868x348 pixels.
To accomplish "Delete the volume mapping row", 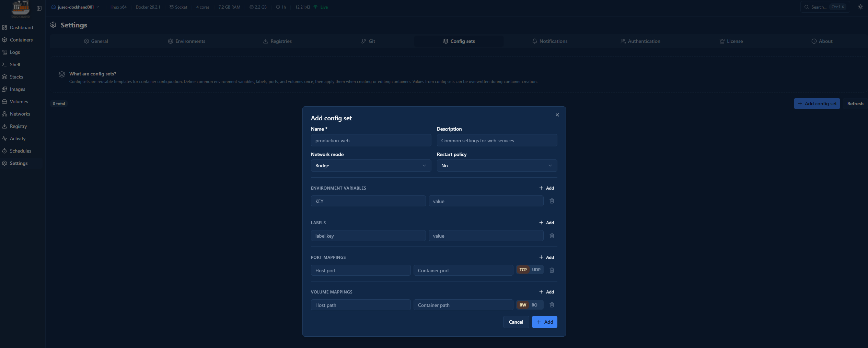I will (x=552, y=305).
